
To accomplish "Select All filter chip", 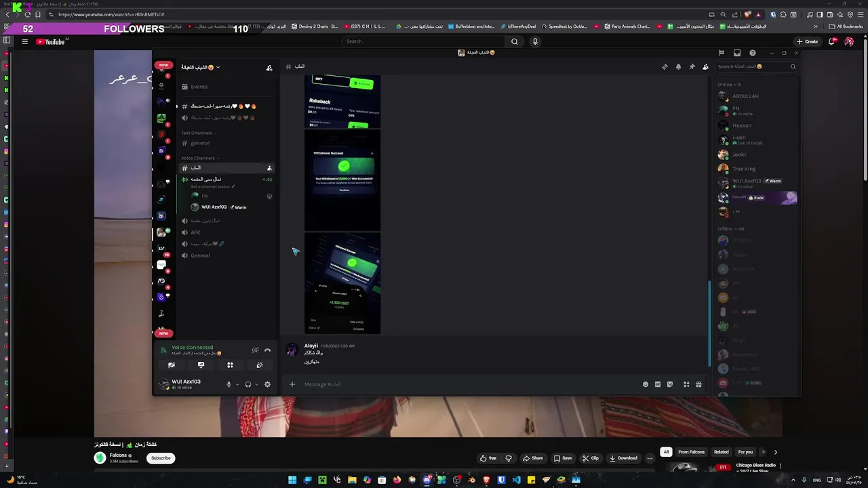I will (666, 452).
